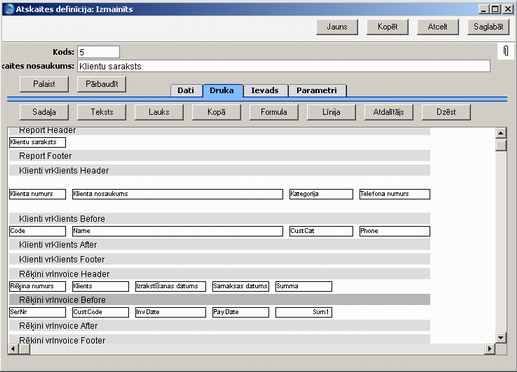Select the Rēķini vrInvoice Before section
Screen dimensions: 517x372
[x=219, y=300]
